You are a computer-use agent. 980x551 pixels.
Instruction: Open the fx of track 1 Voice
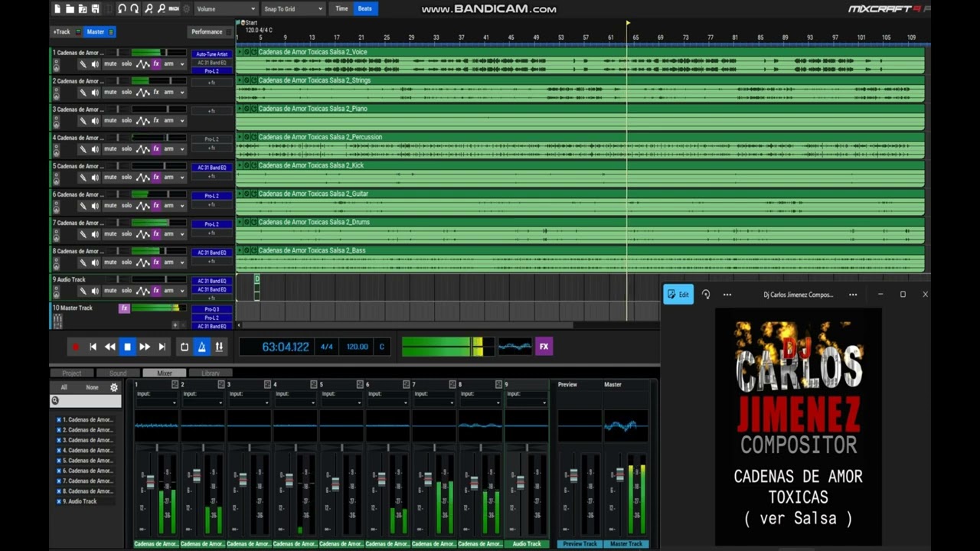(156, 64)
